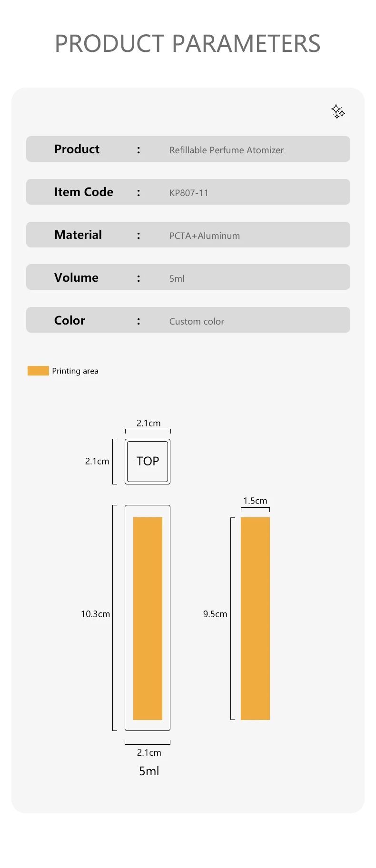Click the TOP view square diagram
This screenshot has height=868, width=376.
(148, 462)
